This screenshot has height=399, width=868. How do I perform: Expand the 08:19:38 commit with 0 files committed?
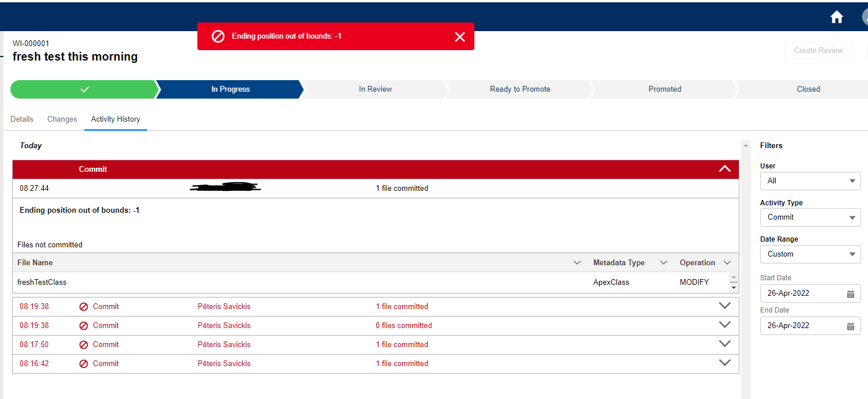(725, 324)
